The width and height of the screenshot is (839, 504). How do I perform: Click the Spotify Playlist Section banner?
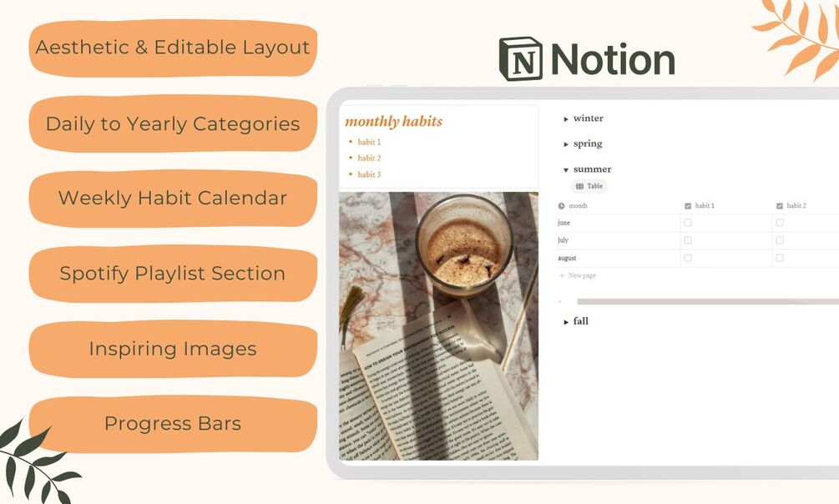pyautogui.click(x=173, y=274)
